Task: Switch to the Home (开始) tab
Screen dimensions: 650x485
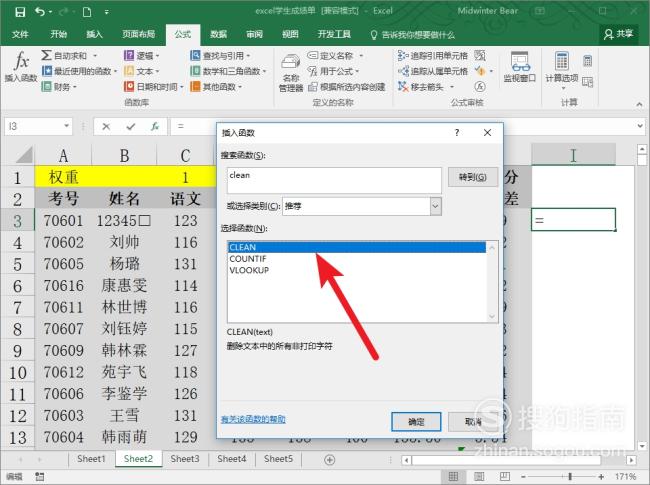Action: tap(58, 34)
